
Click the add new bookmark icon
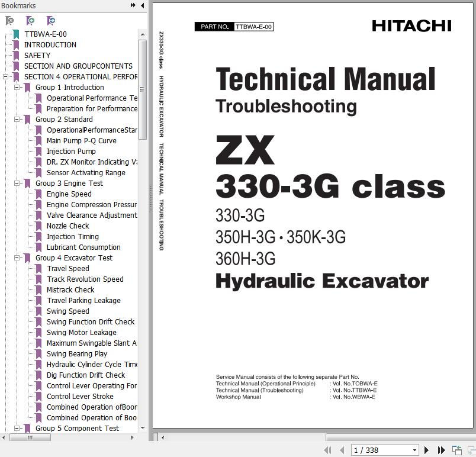pos(30,21)
